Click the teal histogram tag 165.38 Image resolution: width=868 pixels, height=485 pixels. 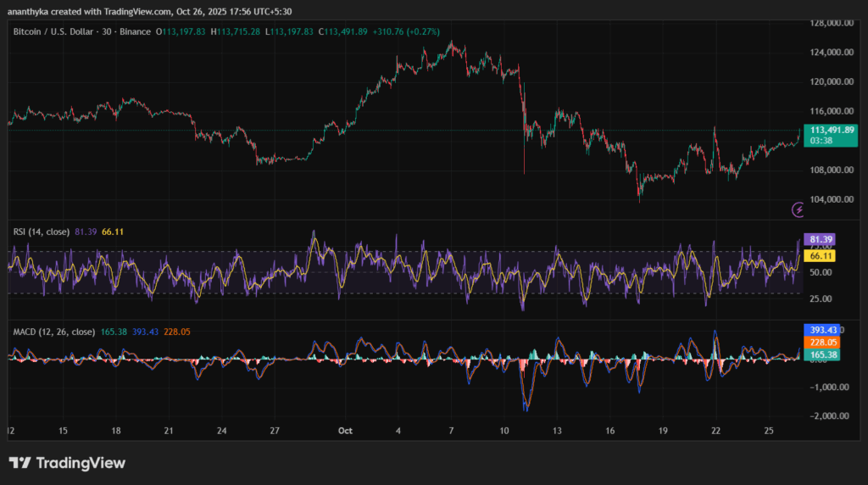(x=820, y=355)
